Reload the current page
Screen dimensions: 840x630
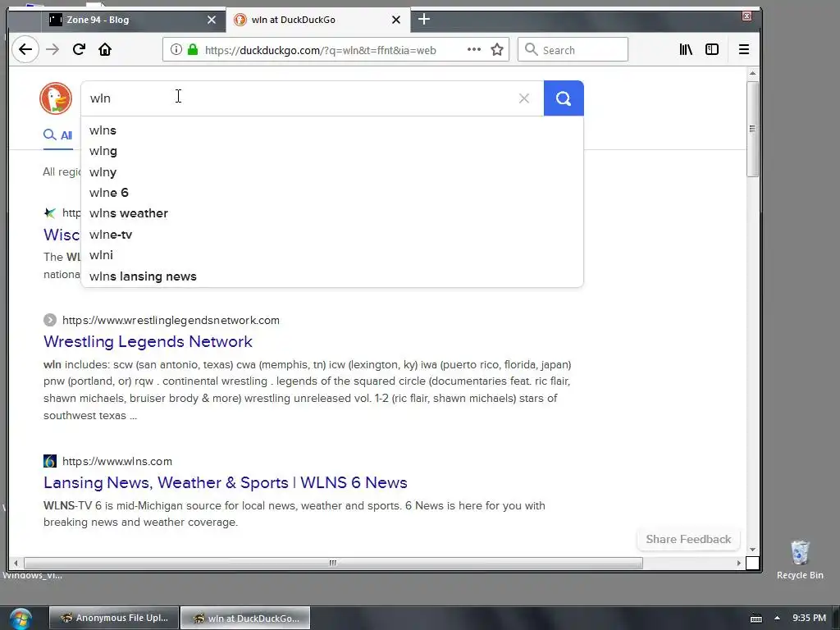pyautogui.click(x=79, y=50)
